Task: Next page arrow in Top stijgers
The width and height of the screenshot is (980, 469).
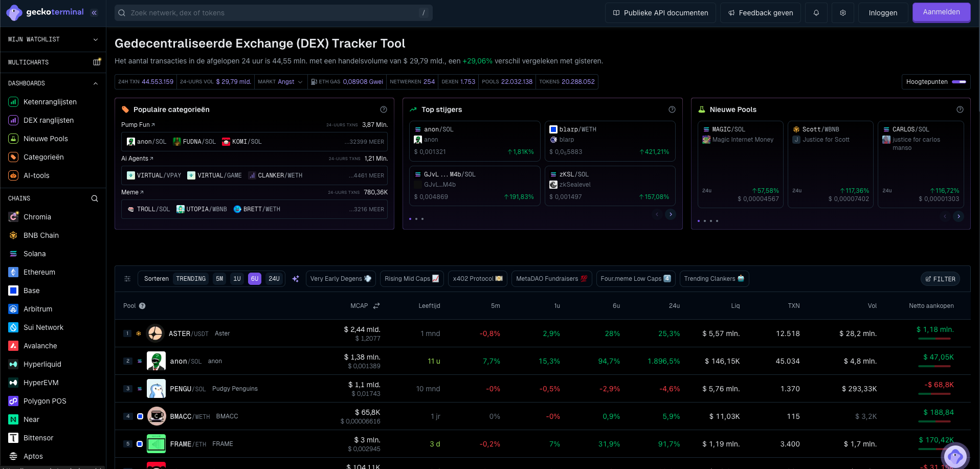Action: (x=671, y=214)
